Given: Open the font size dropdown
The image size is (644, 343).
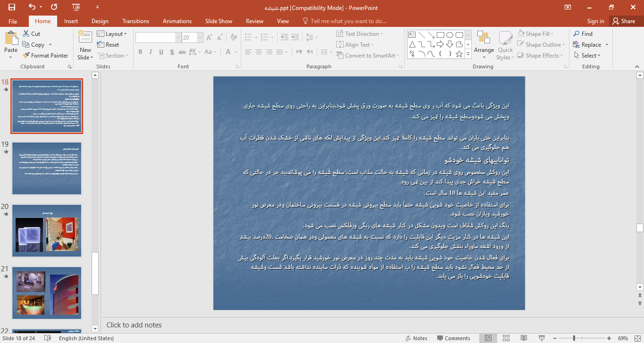Looking at the screenshot, I should click(200, 38).
